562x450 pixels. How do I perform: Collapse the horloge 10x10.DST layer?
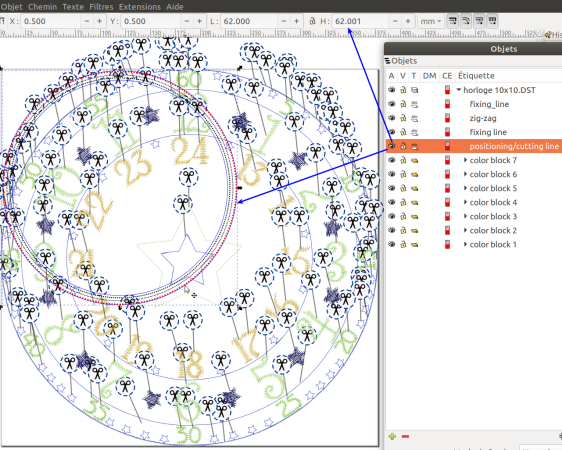(x=459, y=90)
